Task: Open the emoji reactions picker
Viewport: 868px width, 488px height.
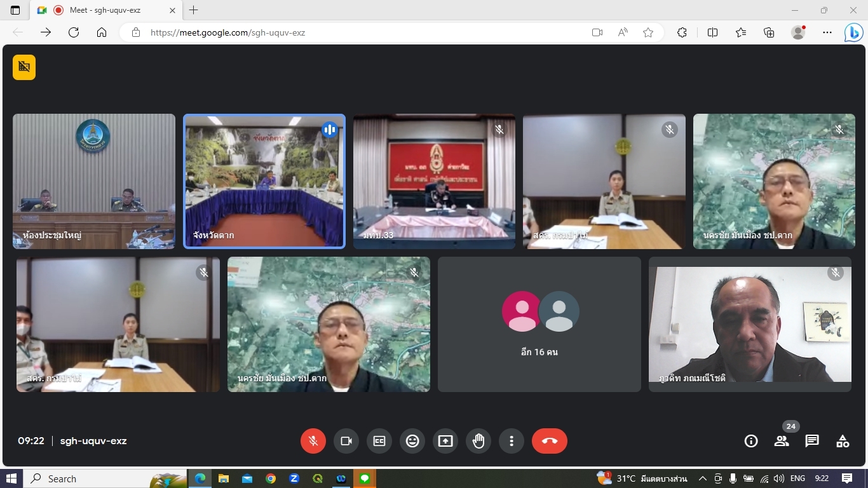Action: 412,441
